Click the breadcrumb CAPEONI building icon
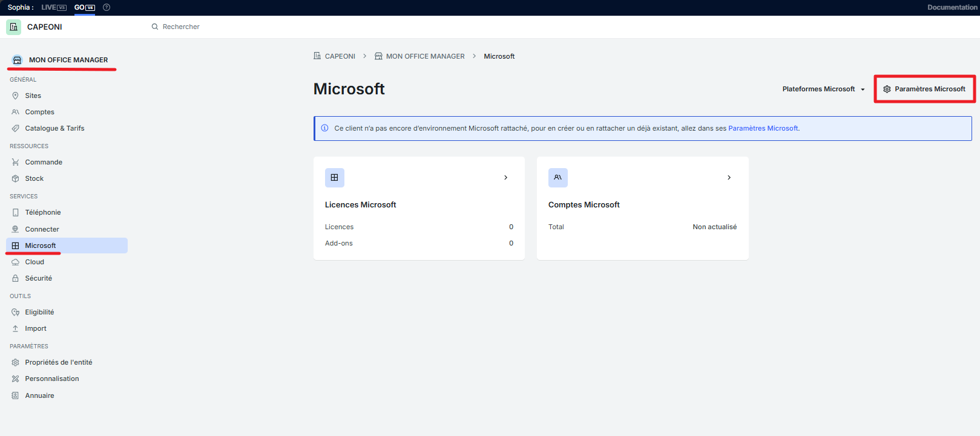This screenshot has height=436, width=980. point(317,56)
